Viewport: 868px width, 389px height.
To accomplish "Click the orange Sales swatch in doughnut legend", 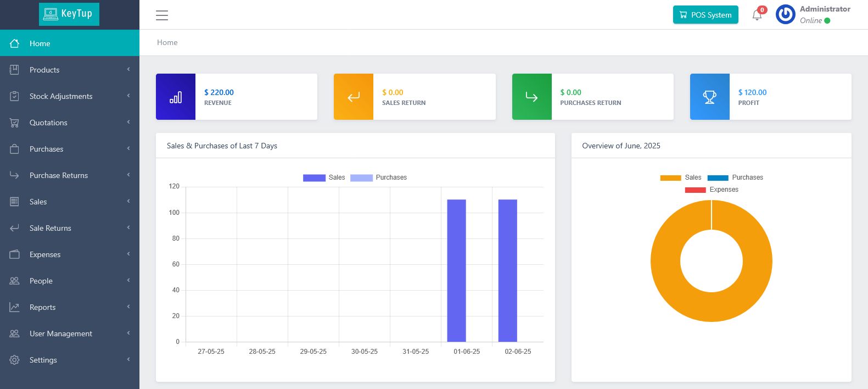I will coord(670,177).
